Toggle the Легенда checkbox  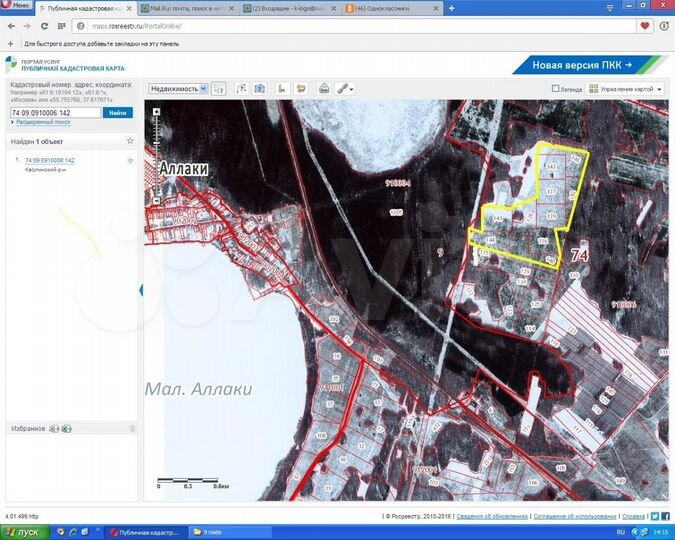pyautogui.click(x=556, y=89)
